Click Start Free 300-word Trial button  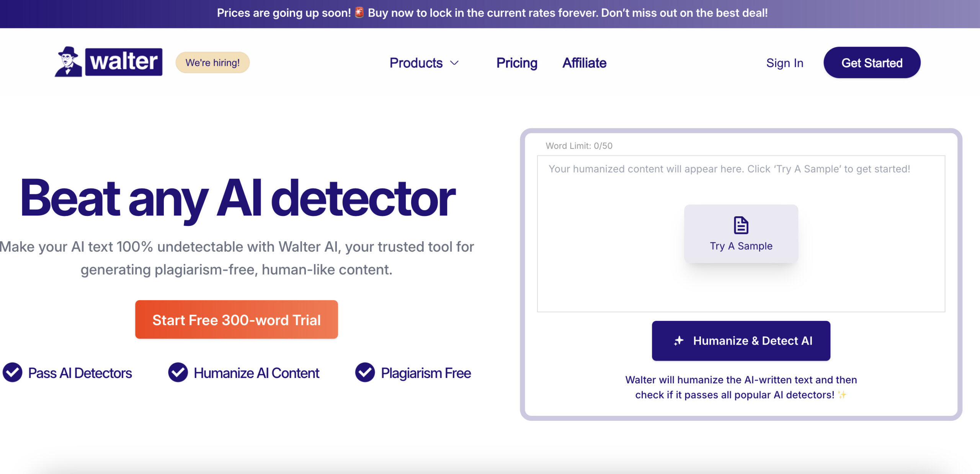(x=236, y=319)
